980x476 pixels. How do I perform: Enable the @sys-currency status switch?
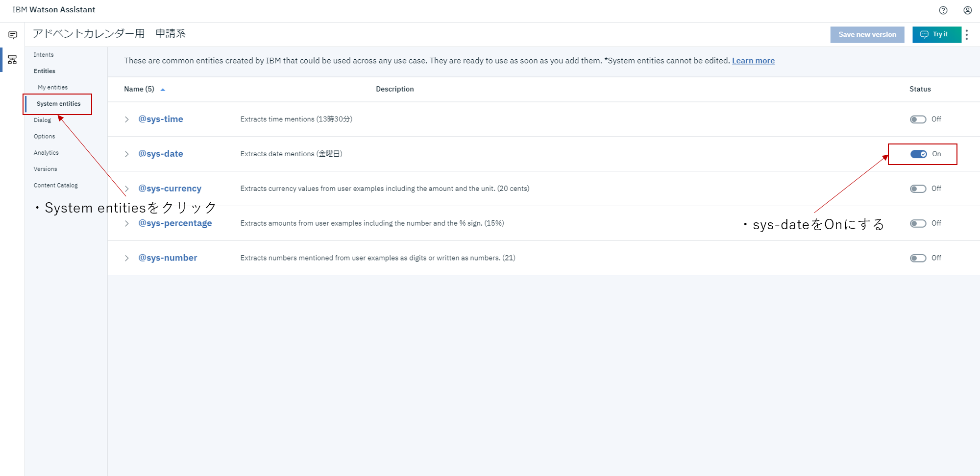pyautogui.click(x=918, y=189)
